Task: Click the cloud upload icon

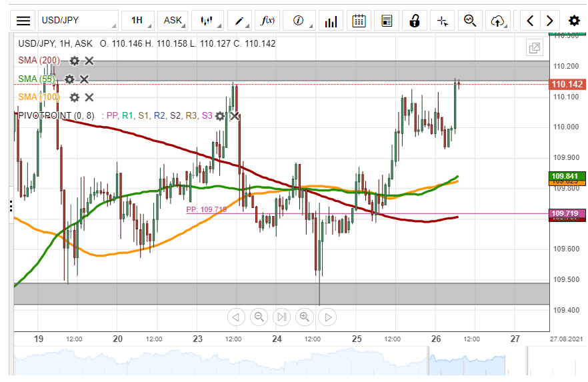Action: point(497,21)
